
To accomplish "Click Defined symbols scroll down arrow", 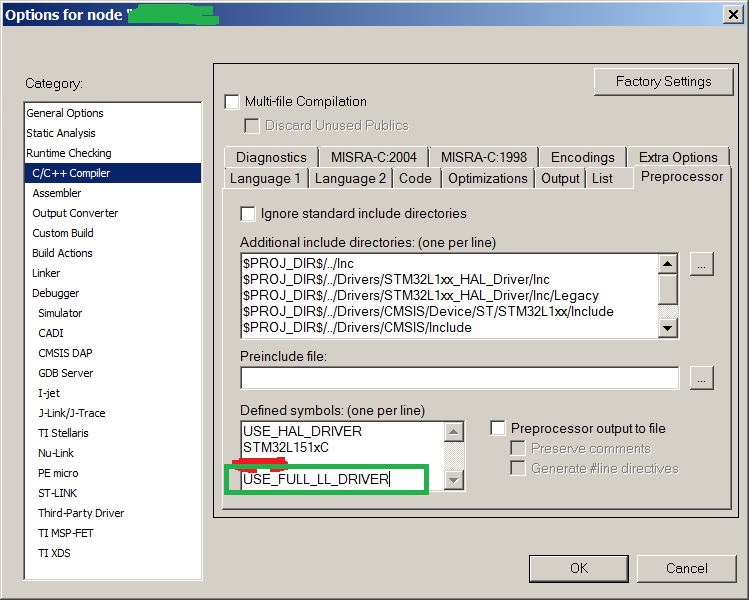I will pos(453,480).
